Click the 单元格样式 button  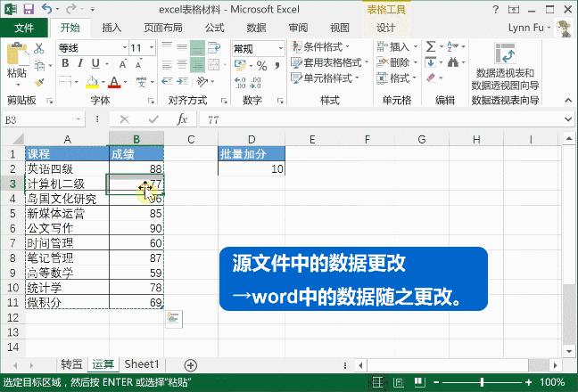coord(325,78)
